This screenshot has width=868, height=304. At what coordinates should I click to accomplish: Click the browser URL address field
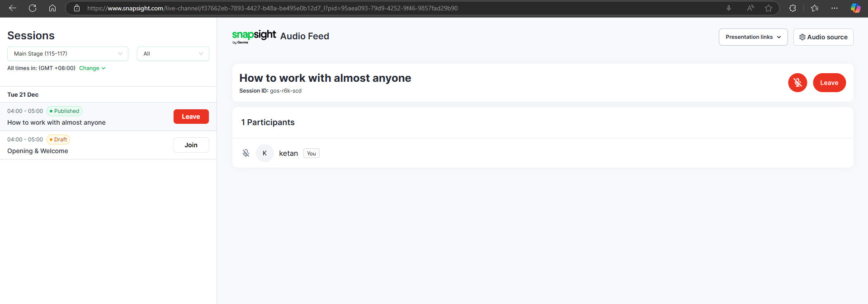[316, 8]
